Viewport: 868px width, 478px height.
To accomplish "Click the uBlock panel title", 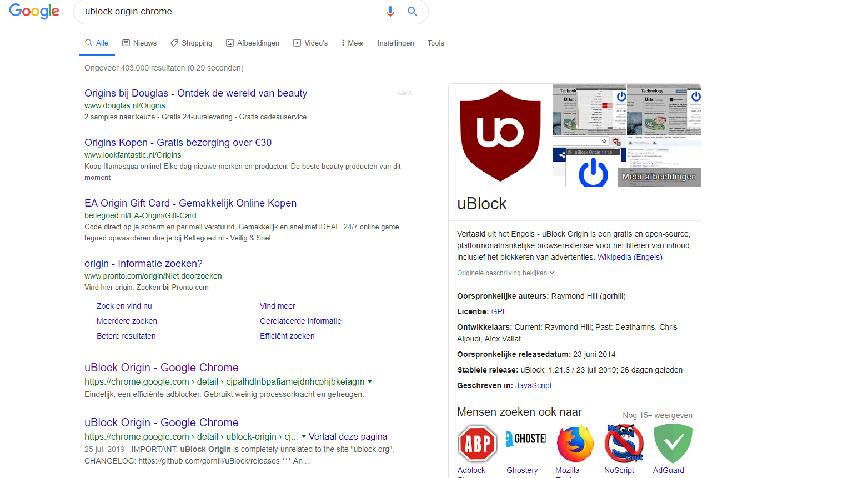I will [482, 204].
